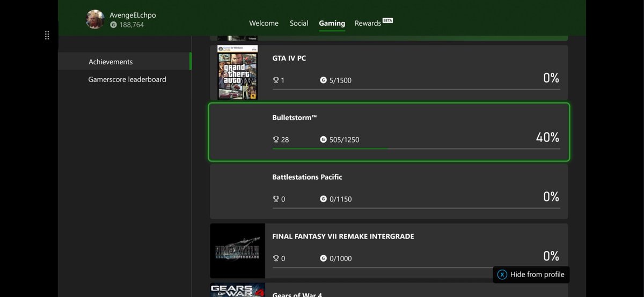Switch to the Welcome tab
The height and width of the screenshot is (297, 644).
pos(264,23)
